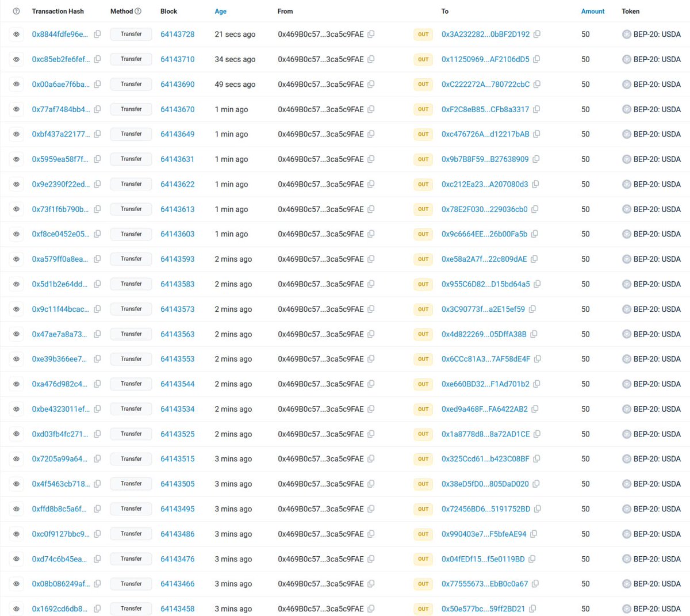Copy To address 0x990403e7...F5bfeAE94
The width and height of the screenshot is (690, 616).
click(x=534, y=534)
